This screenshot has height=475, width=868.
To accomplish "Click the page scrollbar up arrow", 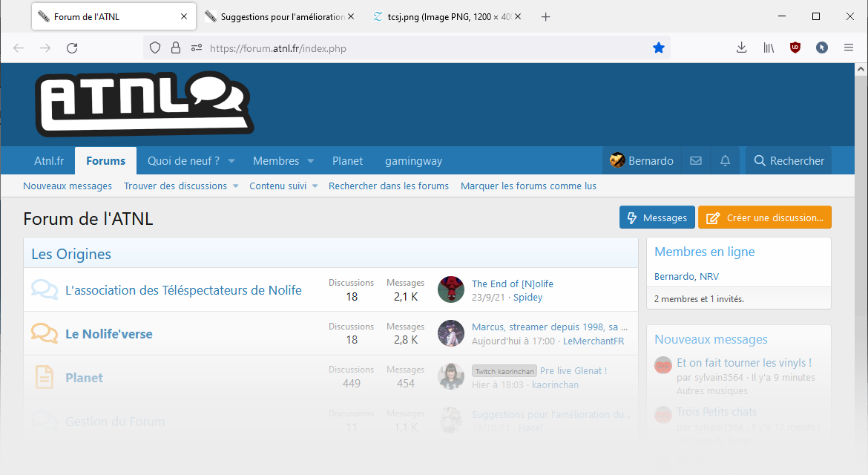I will tap(861, 70).
